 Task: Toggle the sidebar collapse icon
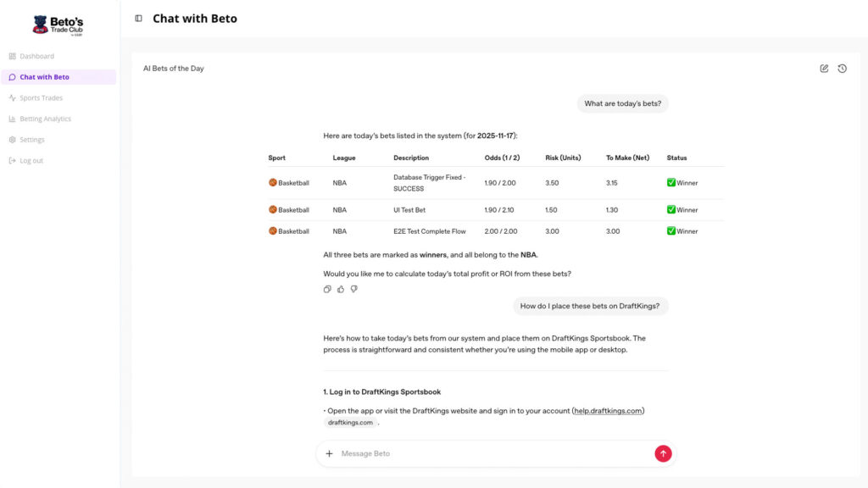[x=138, y=19]
